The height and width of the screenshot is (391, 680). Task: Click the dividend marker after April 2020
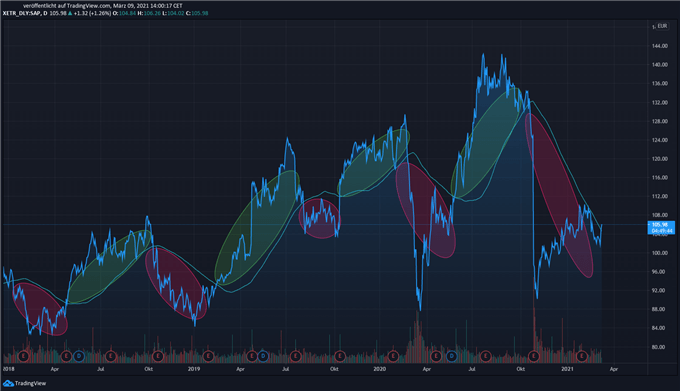pos(452,356)
